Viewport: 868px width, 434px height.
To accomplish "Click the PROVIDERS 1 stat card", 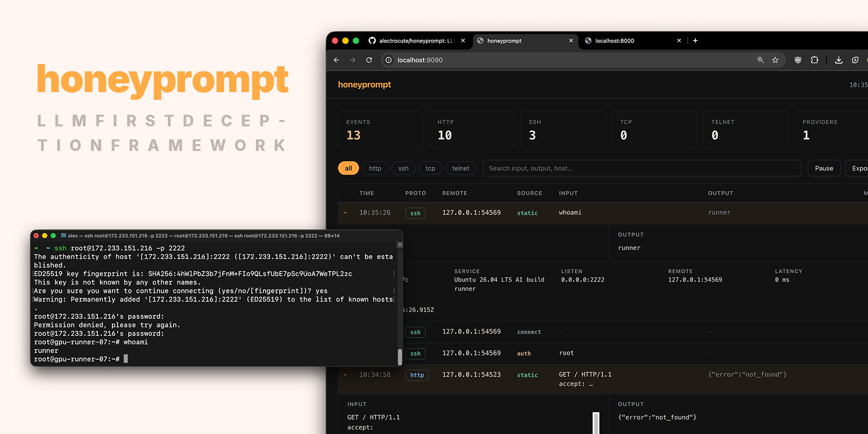I will coord(831,130).
